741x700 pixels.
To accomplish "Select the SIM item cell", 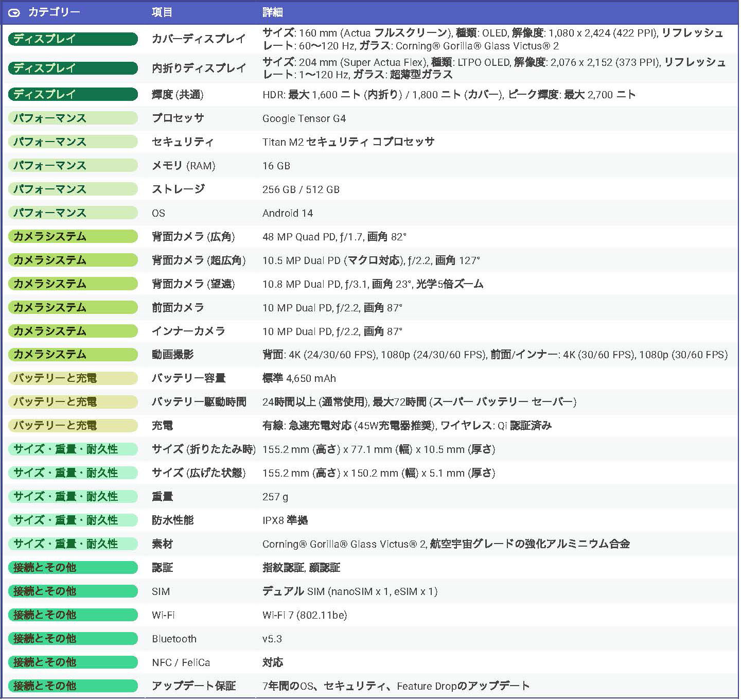I will [x=161, y=591].
